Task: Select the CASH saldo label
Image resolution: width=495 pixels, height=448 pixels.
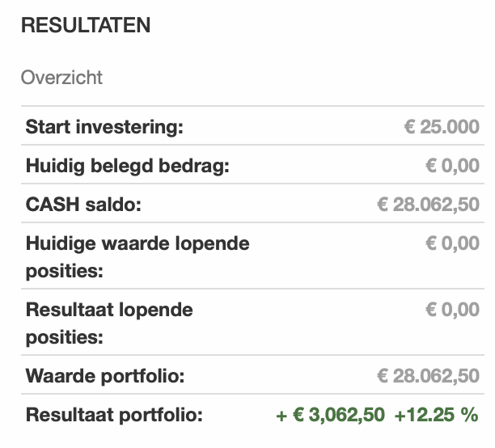Action: click(x=83, y=205)
